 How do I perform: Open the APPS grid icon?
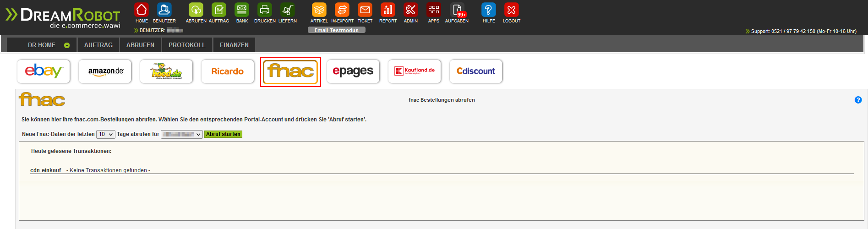(434, 10)
